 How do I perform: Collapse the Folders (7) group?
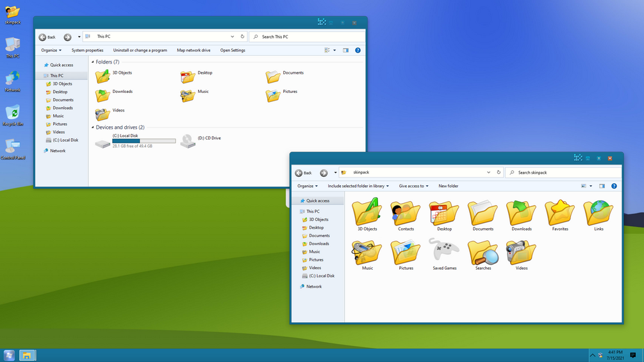92,62
